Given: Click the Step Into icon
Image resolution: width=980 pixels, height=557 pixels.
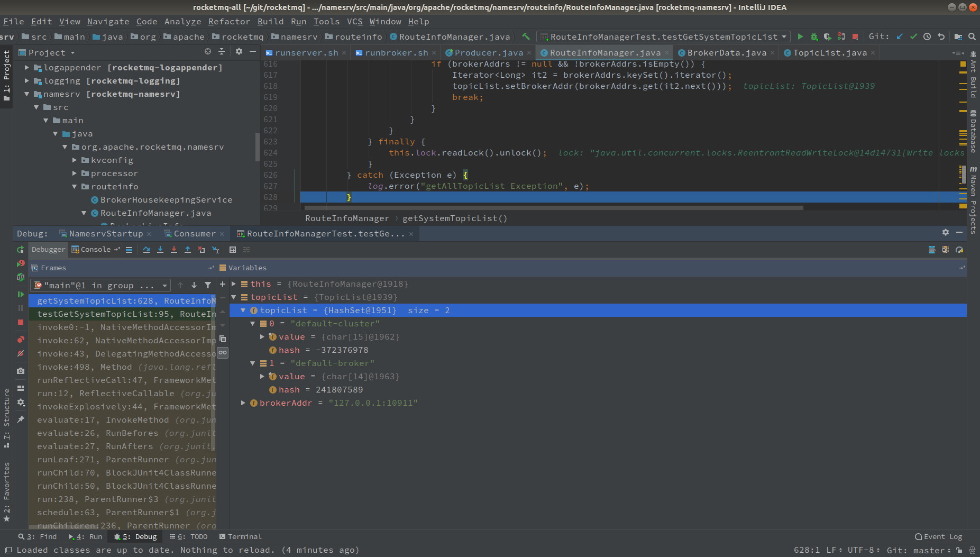Looking at the screenshot, I should (x=160, y=250).
